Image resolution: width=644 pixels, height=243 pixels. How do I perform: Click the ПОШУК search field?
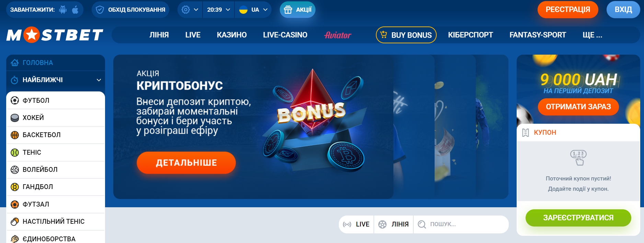pyautogui.click(x=461, y=224)
